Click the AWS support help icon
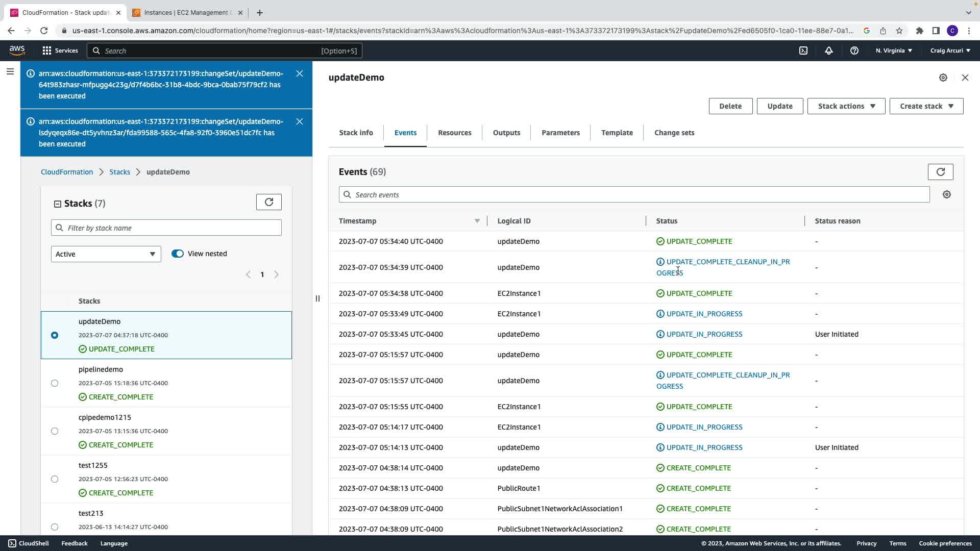980x551 pixels. [x=854, y=51]
